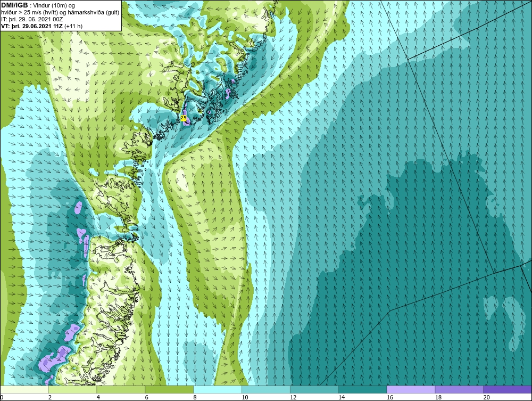Click legend scale number 16
This screenshot has height=401, width=532.
[x=390, y=397]
